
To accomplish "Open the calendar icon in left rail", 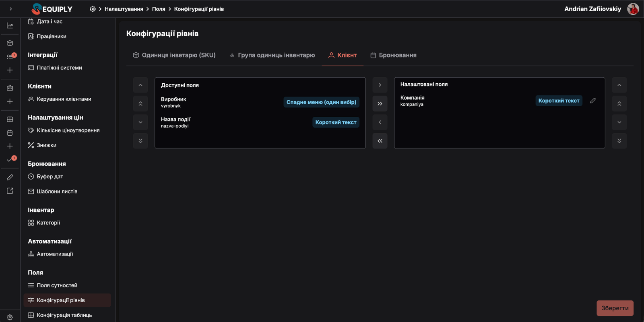I will 10,133.
